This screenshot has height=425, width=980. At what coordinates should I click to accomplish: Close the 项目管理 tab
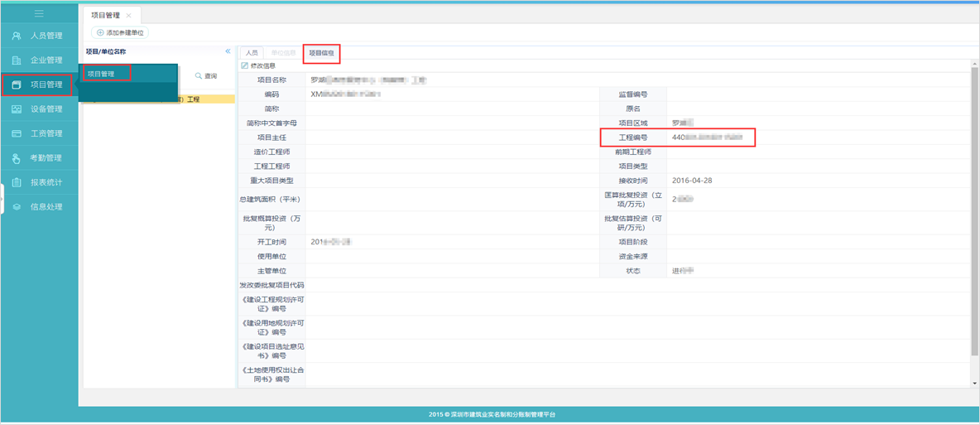click(x=129, y=16)
